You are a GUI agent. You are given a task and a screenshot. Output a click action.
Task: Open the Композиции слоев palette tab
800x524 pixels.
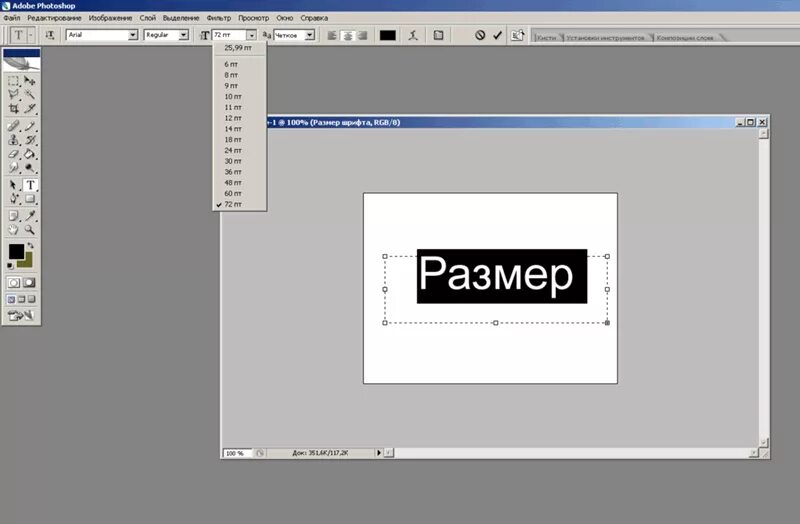(685, 38)
